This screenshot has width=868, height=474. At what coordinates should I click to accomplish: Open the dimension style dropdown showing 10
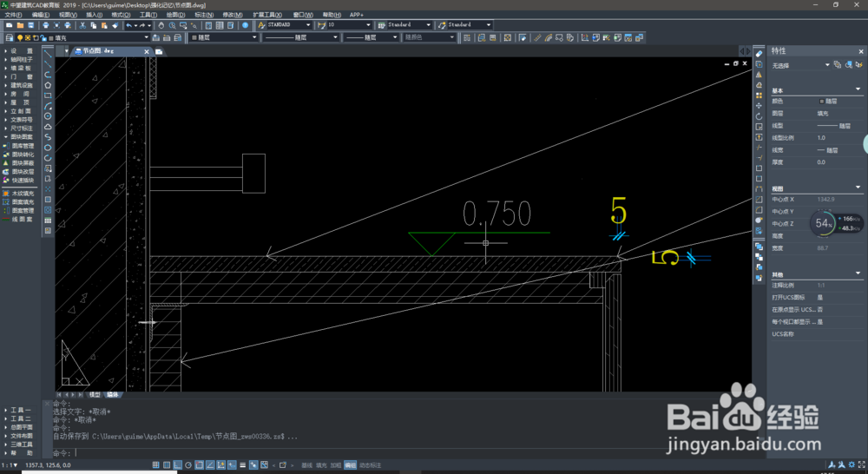tap(349, 25)
